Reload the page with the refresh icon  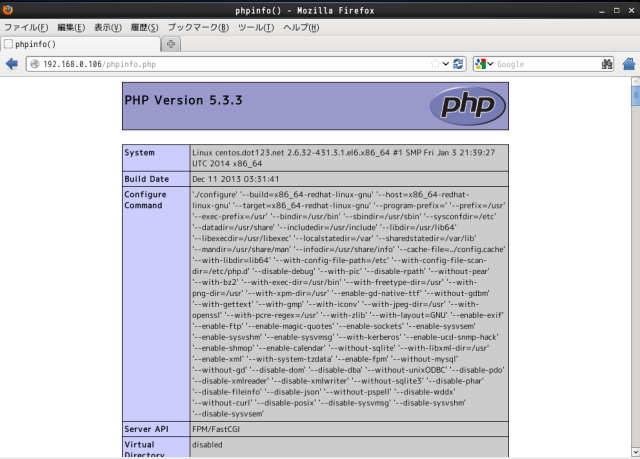(x=458, y=64)
